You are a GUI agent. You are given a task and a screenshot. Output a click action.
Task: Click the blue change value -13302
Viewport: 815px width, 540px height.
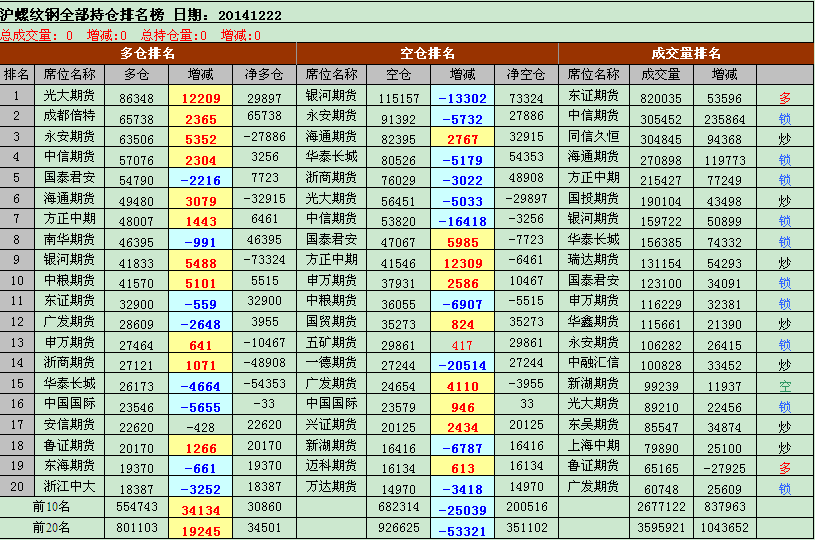point(462,98)
